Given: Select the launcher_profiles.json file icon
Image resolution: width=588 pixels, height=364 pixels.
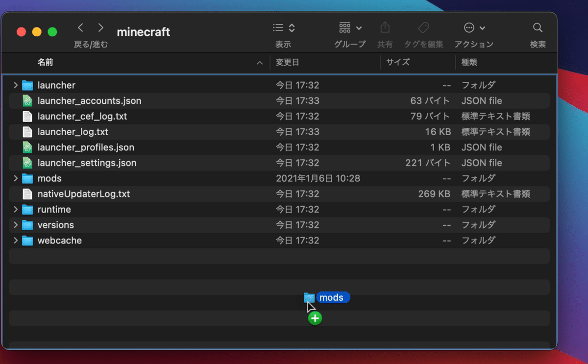Looking at the screenshot, I should tap(27, 147).
